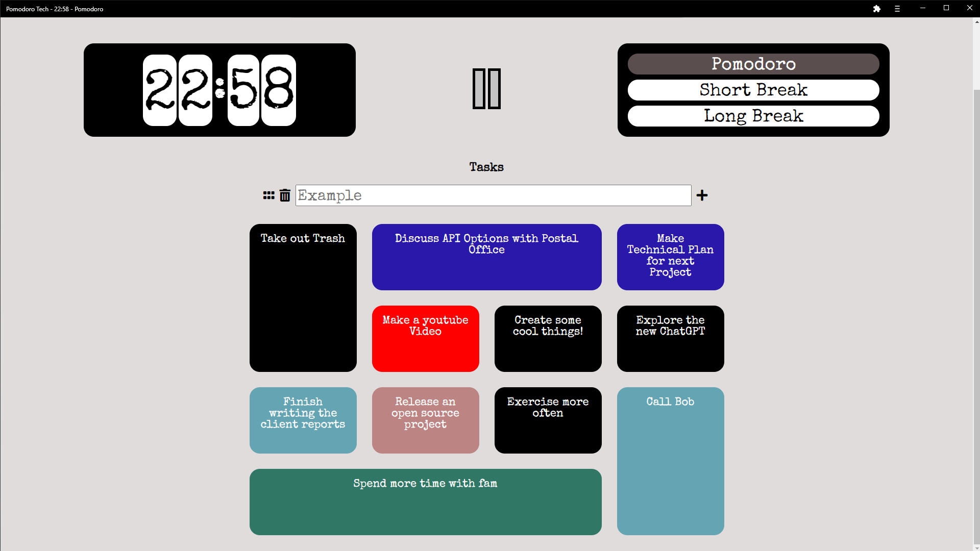The height and width of the screenshot is (551, 980).
Task: Switch to Short Break mode
Action: coord(753,90)
